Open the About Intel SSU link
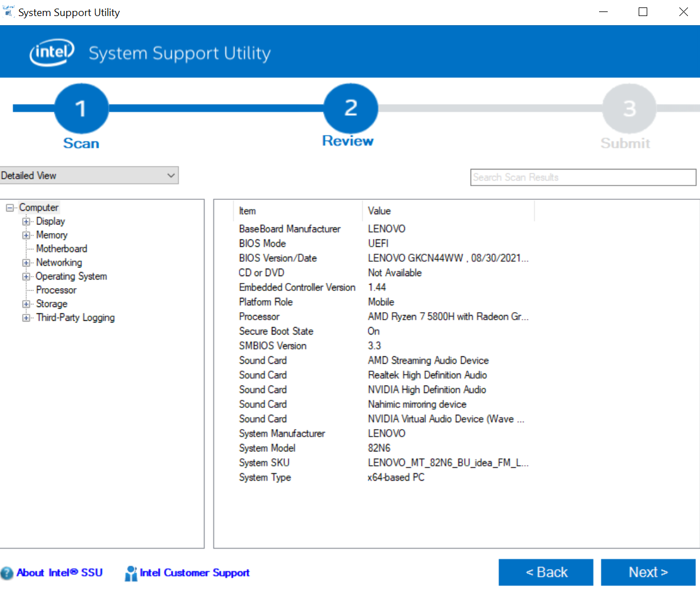This screenshot has width=700, height=590. point(60,572)
